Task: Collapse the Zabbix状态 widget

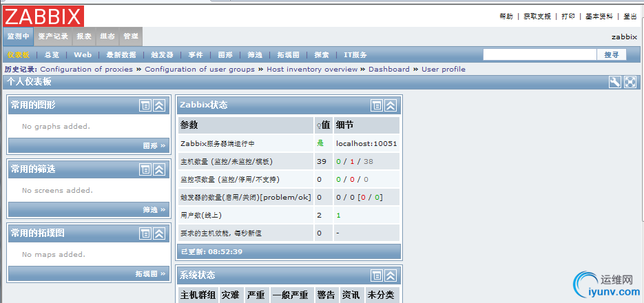Action: [391, 105]
